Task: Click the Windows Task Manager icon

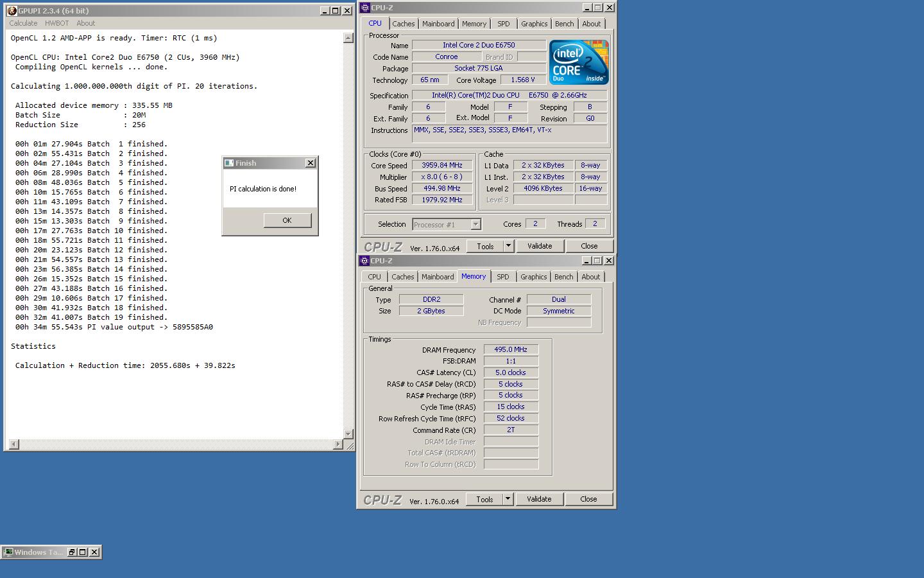Action: 8,552
